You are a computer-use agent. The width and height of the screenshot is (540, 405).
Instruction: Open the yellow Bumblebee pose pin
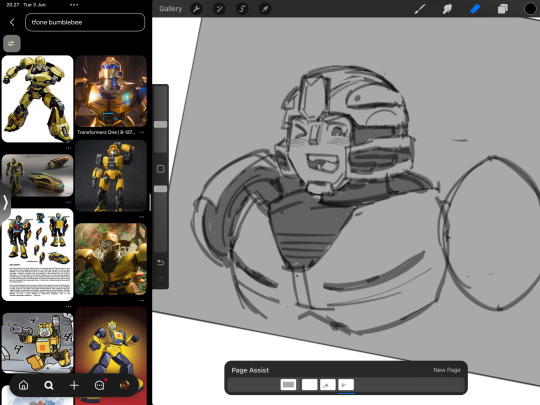38,99
